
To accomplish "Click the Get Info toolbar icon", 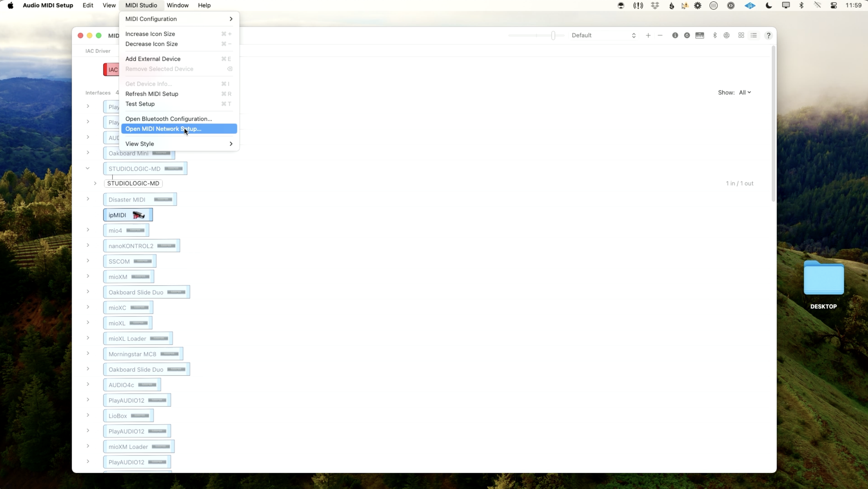I will click(x=675, y=35).
